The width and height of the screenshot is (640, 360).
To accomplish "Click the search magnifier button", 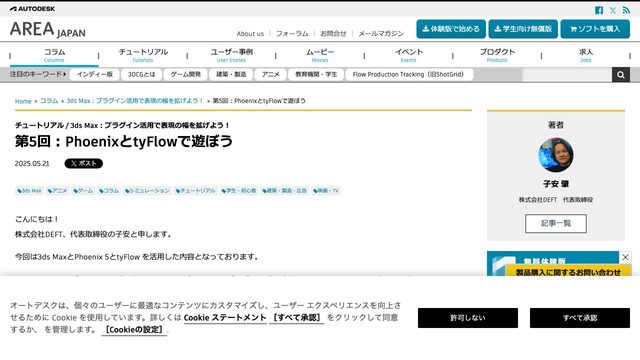I will (621, 75).
